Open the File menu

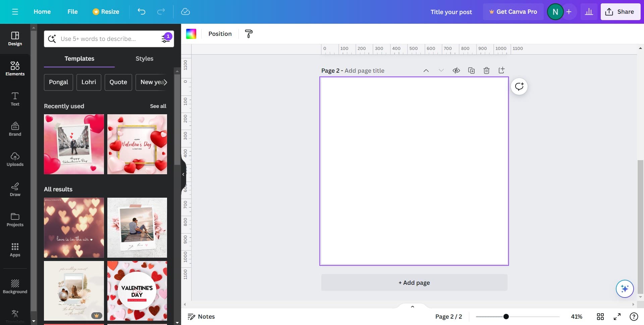[x=72, y=12]
